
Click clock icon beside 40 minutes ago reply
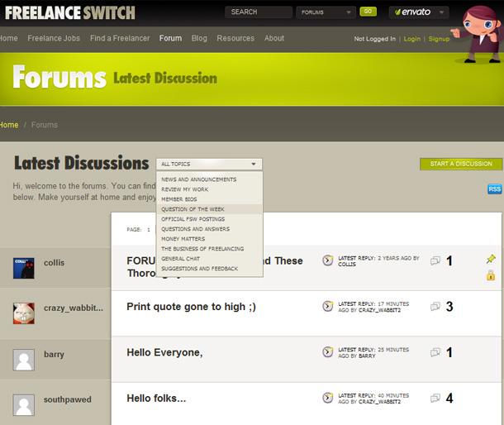(x=327, y=398)
